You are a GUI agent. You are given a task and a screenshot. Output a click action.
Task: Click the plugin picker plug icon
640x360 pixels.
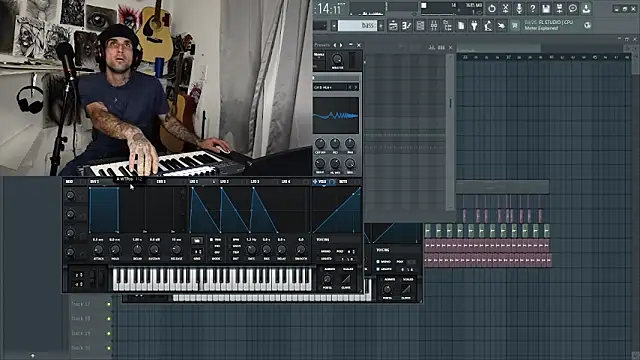(x=474, y=26)
